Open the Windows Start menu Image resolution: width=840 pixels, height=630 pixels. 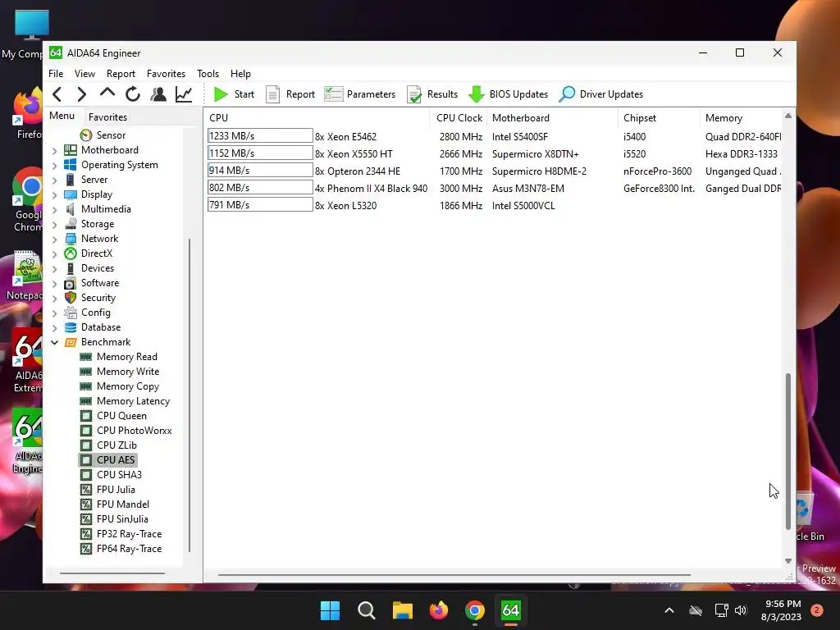coord(330,610)
